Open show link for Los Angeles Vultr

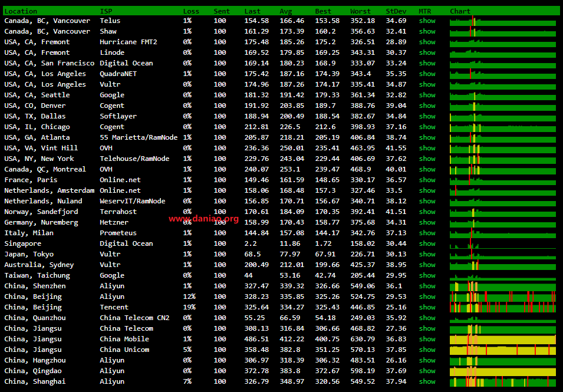427,84
